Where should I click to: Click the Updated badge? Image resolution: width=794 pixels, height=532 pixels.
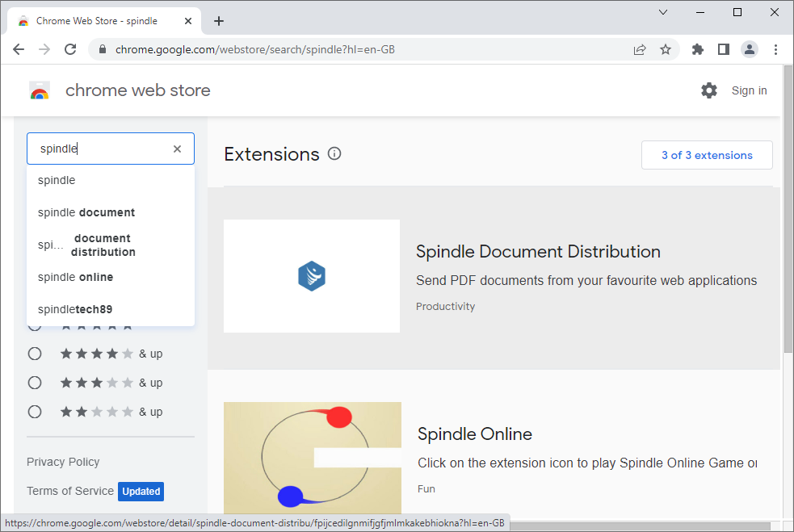141,492
